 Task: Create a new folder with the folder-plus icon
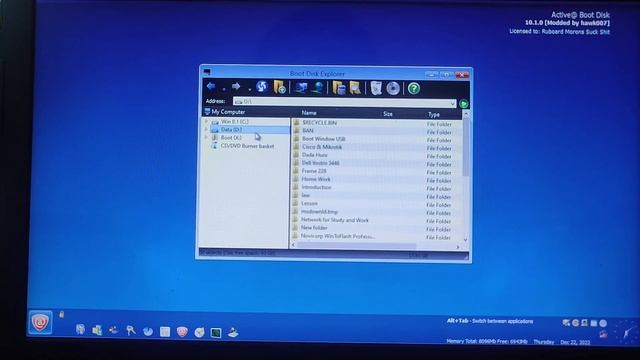pos(280,87)
